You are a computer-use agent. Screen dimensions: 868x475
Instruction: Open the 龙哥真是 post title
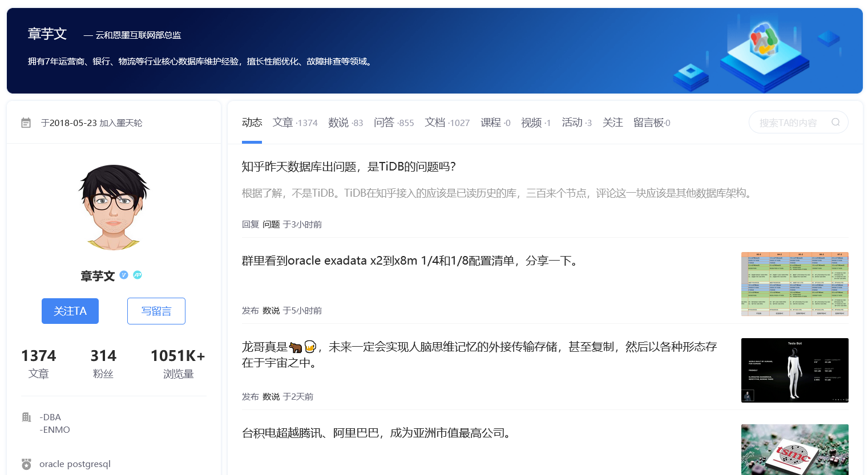[x=479, y=355]
